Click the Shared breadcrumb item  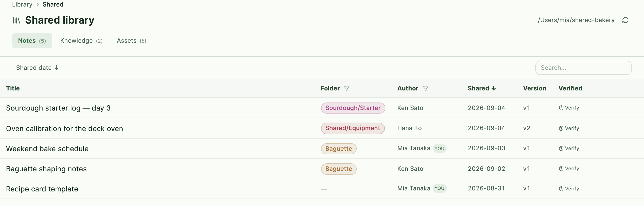pos(53,5)
